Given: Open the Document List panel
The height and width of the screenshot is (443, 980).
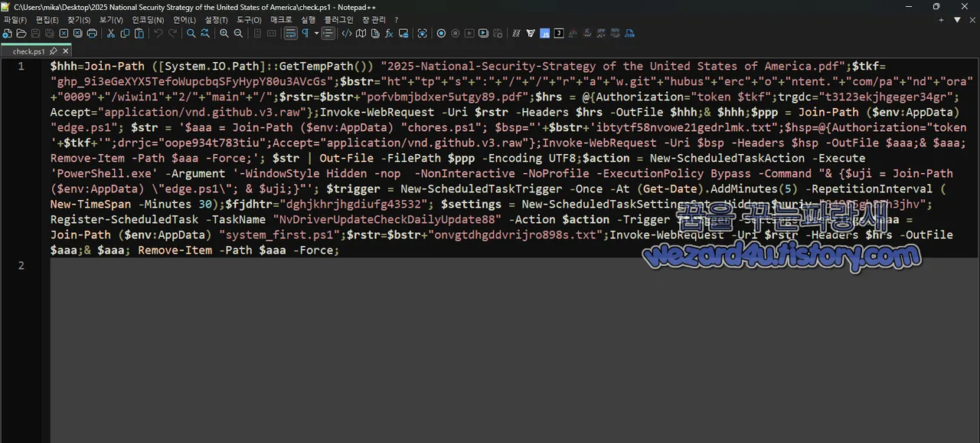Looking at the screenshot, I should [375, 34].
